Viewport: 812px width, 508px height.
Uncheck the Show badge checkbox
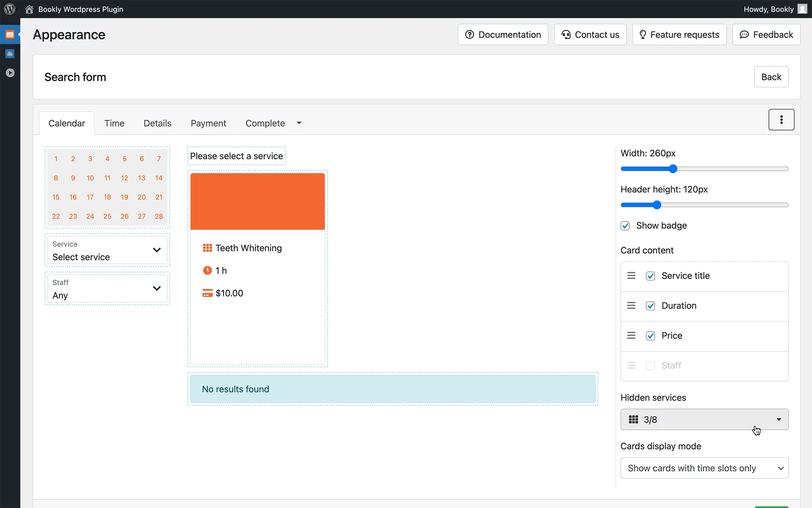point(625,226)
